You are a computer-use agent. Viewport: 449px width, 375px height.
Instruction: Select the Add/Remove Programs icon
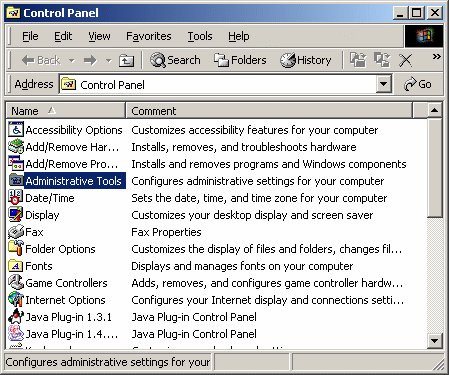[x=16, y=164]
